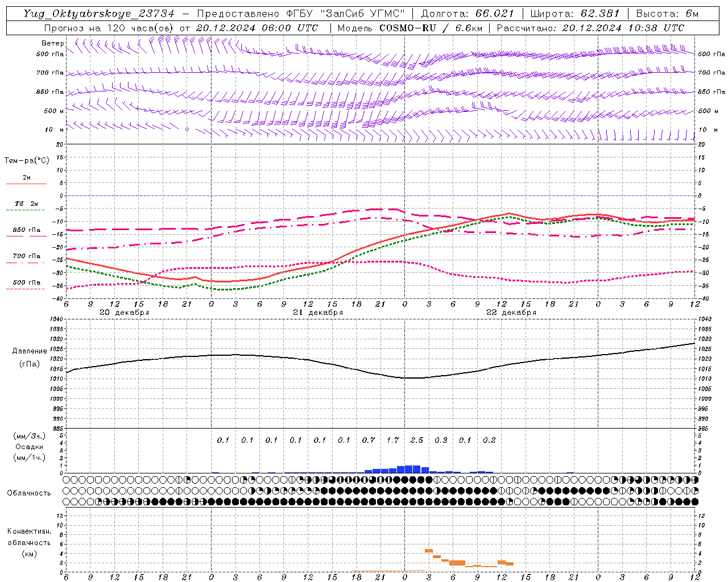The width and height of the screenshot is (728, 582).
Task: Select the 1.7 precipitation amount
Action: pos(392,440)
